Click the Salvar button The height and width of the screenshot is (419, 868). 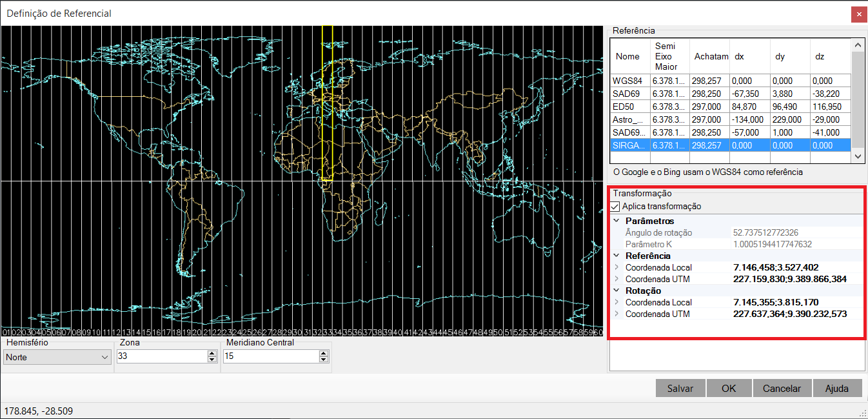click(680, 388)
